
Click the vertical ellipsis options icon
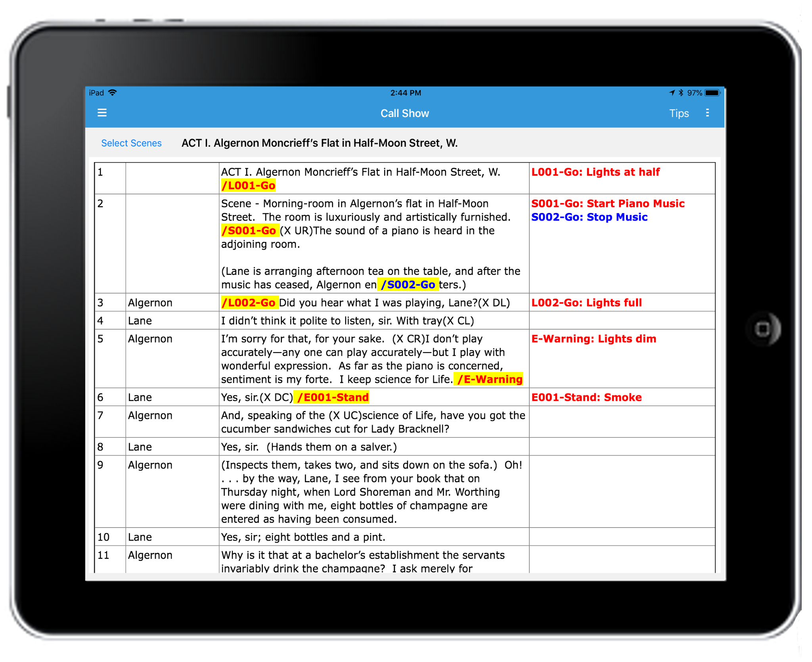click(x=707, y=113)
